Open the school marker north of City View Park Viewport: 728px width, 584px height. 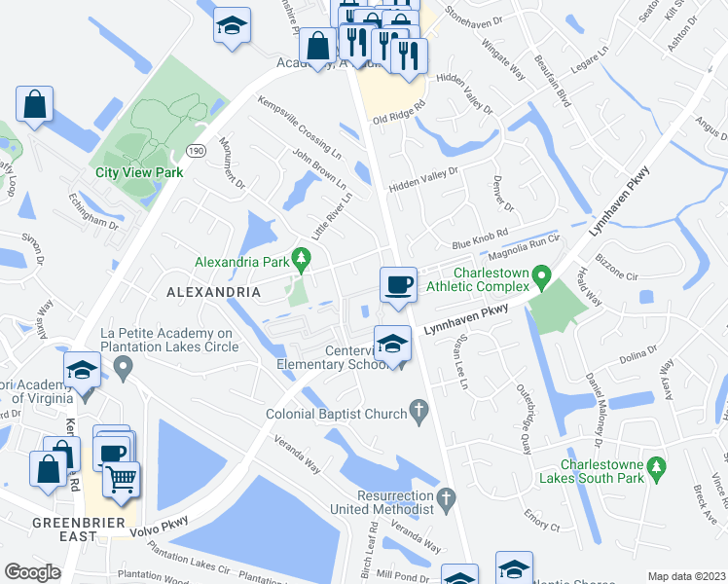[x=233, y=26]
